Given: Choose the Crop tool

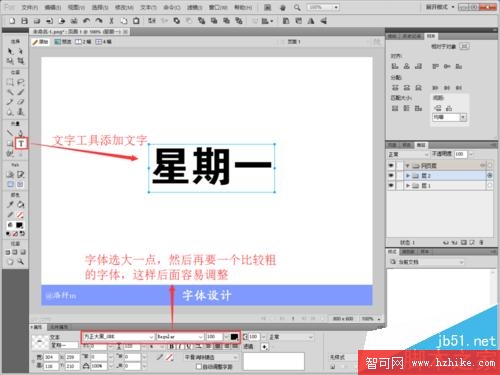Looking at the screenshot, I should [x=21, y=61].
